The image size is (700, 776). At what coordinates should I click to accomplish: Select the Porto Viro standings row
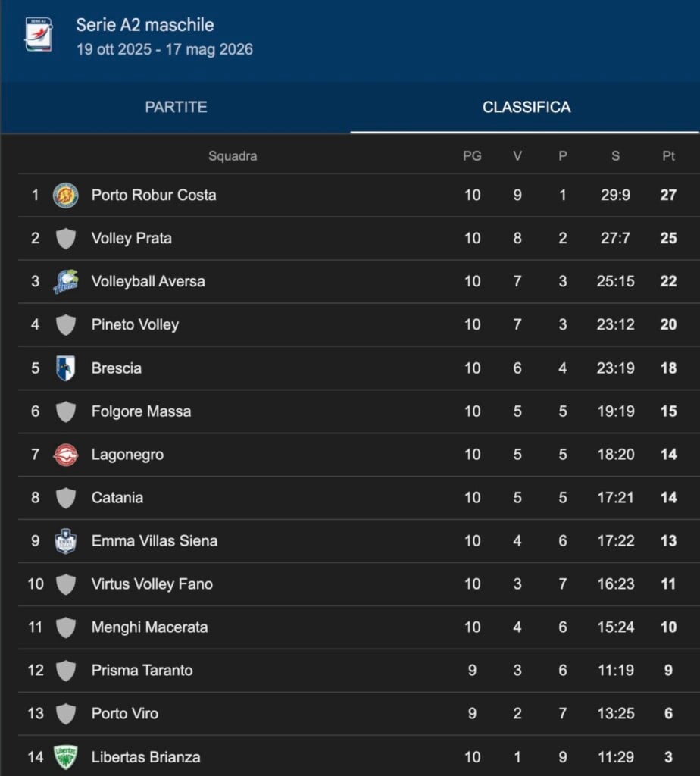[303, 713]
